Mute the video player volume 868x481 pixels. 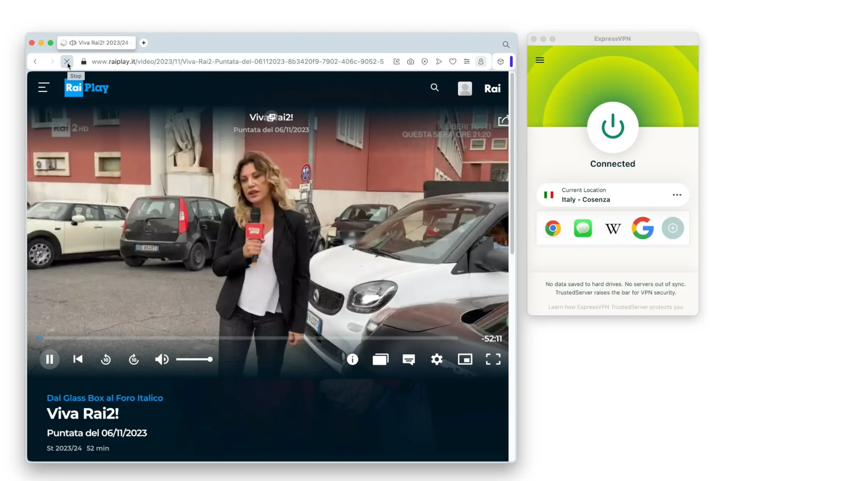[162, 359]
